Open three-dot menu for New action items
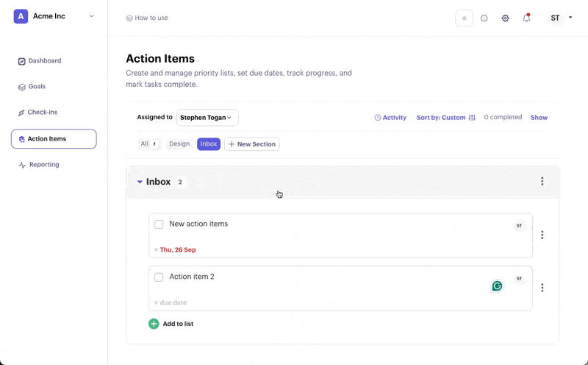 point(542,235)
